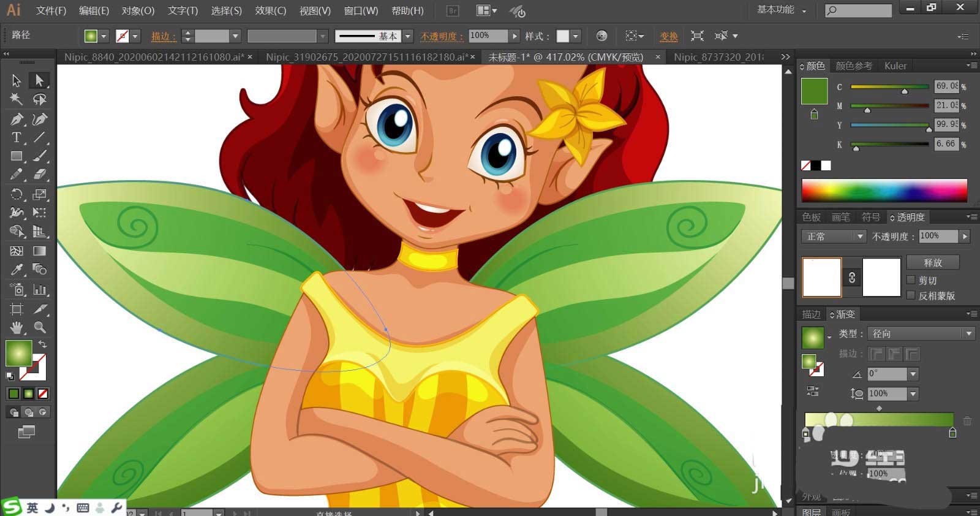This screenshot has width=980, height=516.
Task: Toggle Draw Behind mode
Action: pos(28,412)
